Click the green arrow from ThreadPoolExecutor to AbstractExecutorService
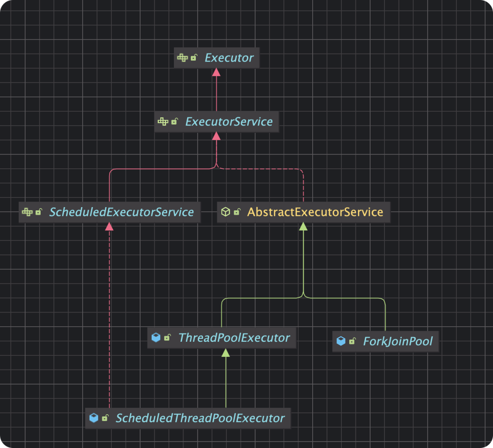 (303, 255)
